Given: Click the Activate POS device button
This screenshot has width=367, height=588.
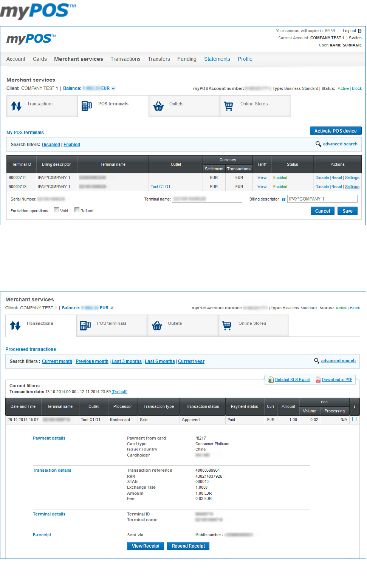Looking at the screenshot, I should click(x=336, y=131).
